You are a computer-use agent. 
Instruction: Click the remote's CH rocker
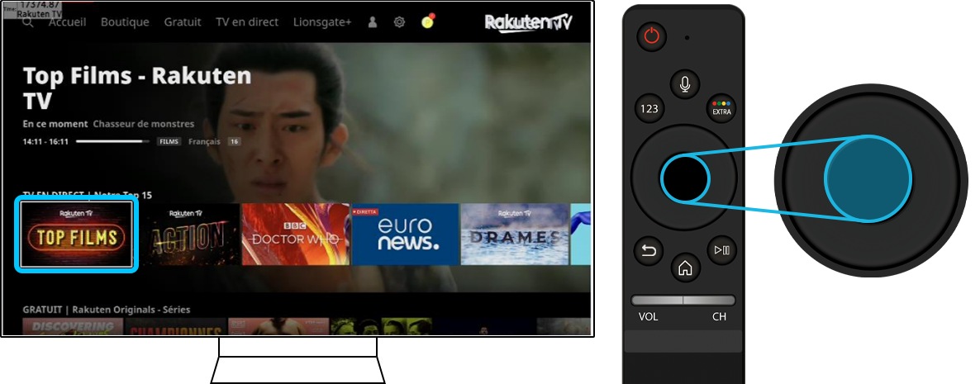pyautogui.click(x=709, y=301)
